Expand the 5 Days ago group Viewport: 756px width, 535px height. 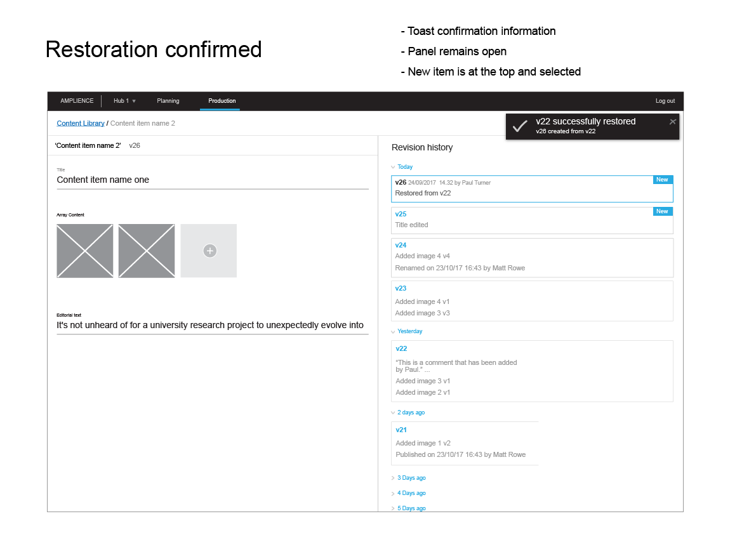tap(393, 508)
